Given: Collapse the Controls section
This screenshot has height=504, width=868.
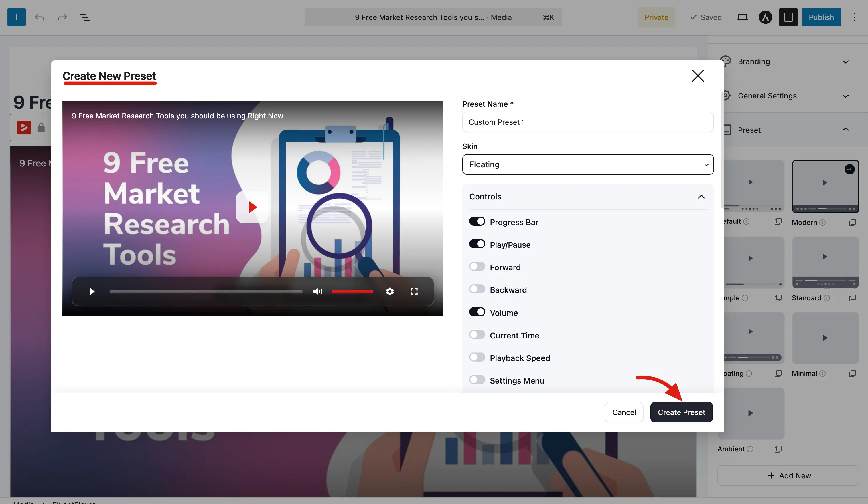Looking at the screenshot, I should coord(701,197).
